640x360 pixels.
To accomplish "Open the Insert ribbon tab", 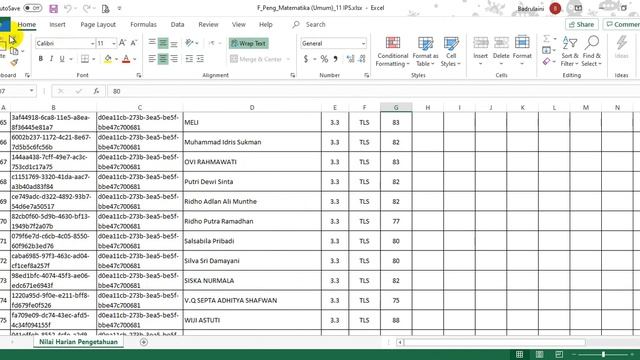I will (57, 24).
